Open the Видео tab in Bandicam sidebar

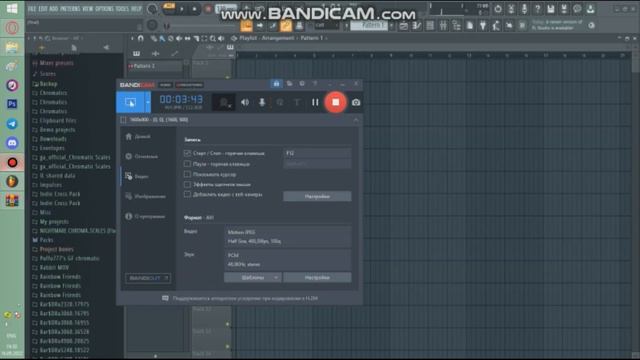(137, 176)
